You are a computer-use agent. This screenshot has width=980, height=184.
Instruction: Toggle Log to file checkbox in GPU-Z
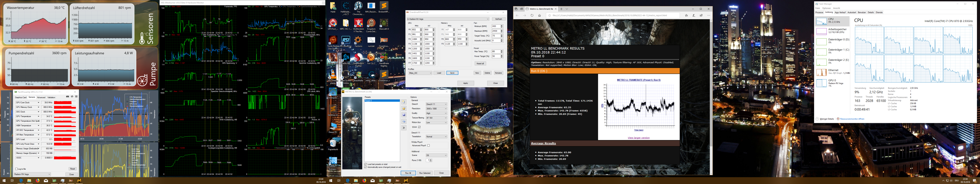(16, 169)
